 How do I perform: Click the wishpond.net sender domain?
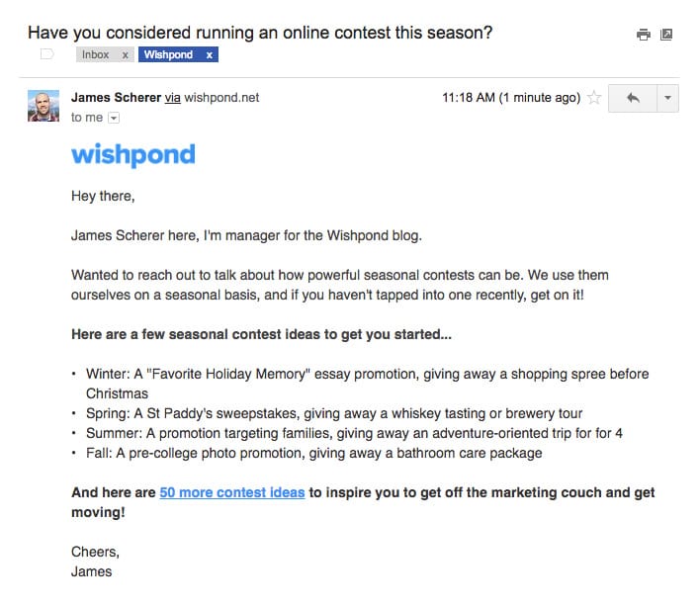(x=221, y=98)
